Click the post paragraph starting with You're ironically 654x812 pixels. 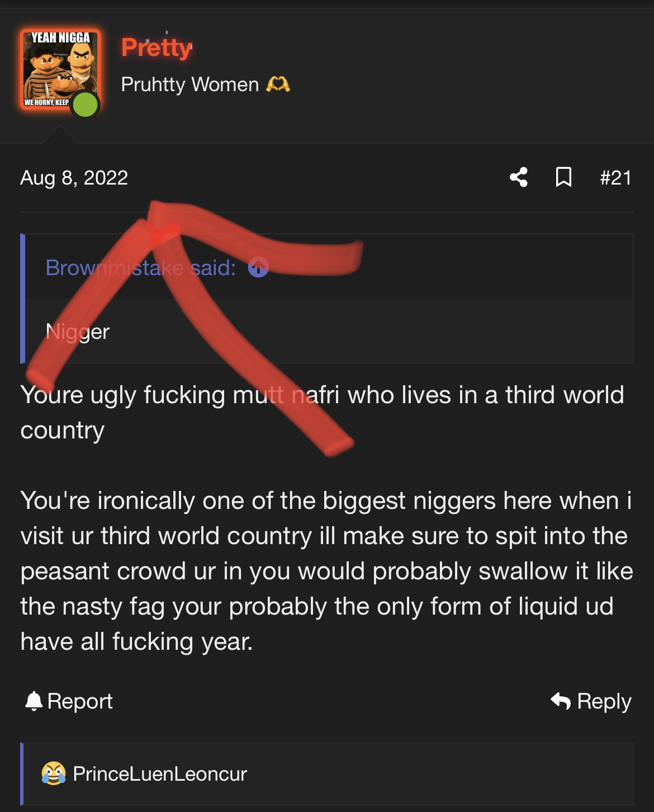(327, 571)
